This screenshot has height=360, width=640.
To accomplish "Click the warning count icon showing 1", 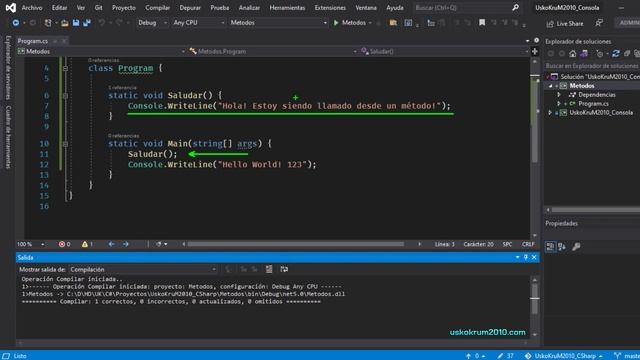I will [84, 244].
